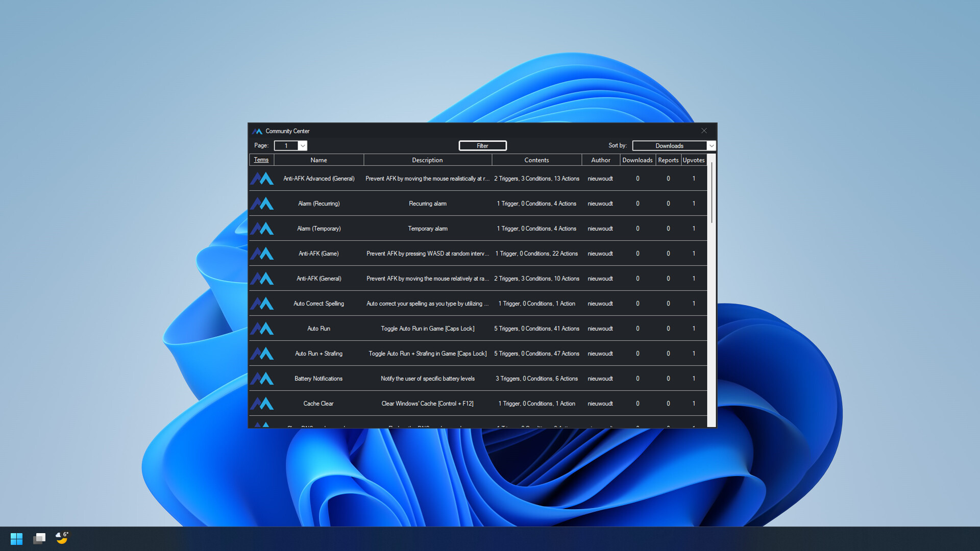
Task: Click the Auto Correct Spelling macro icon
Action: (262, 303)
